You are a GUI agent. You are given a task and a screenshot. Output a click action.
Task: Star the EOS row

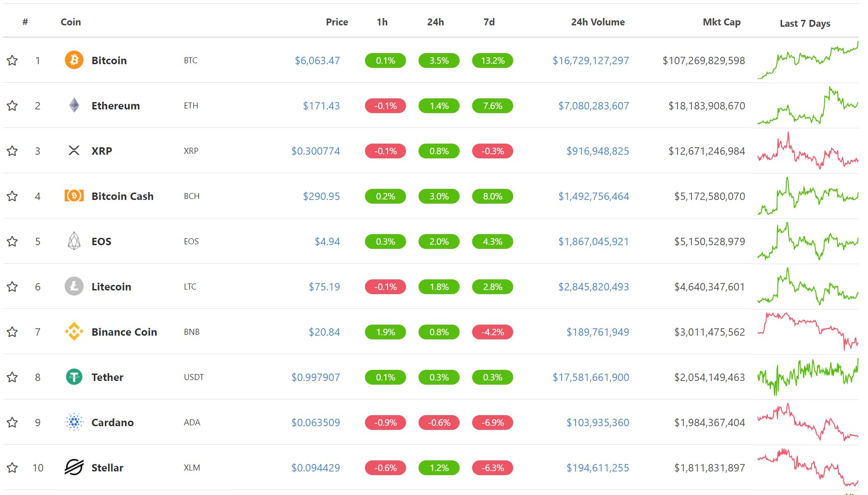pos(12,241)
